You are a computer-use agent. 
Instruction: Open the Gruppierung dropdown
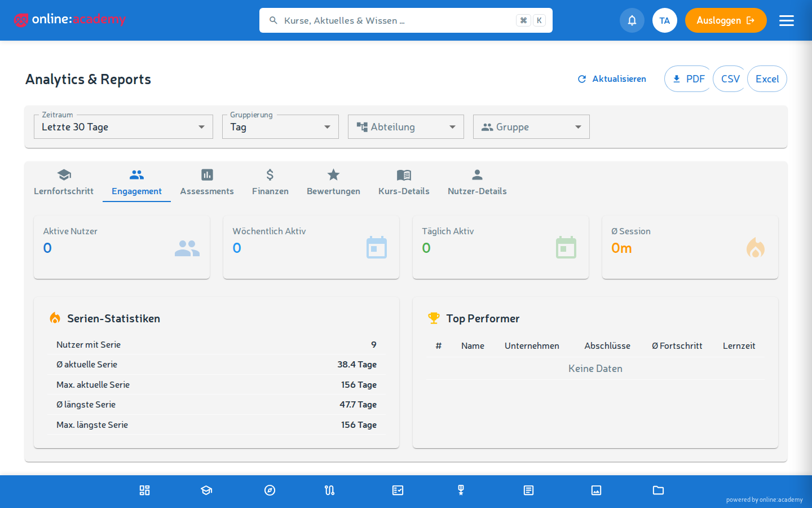click(280, 127)
